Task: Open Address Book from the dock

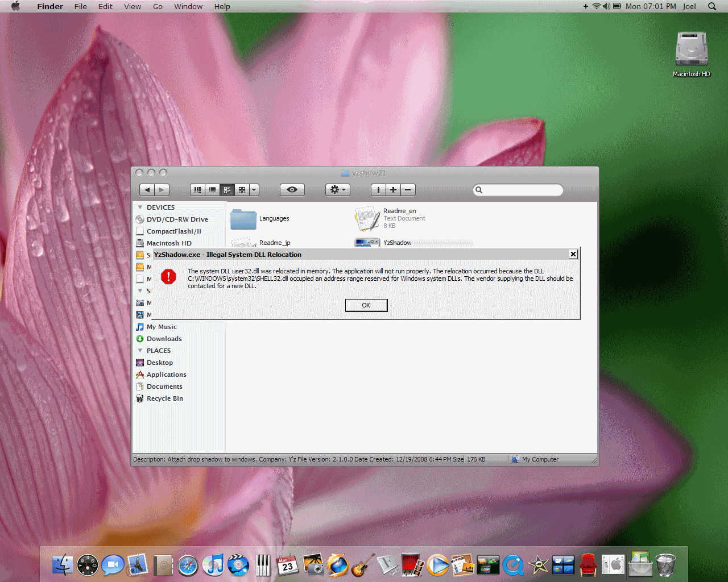Action: (163, 565)
